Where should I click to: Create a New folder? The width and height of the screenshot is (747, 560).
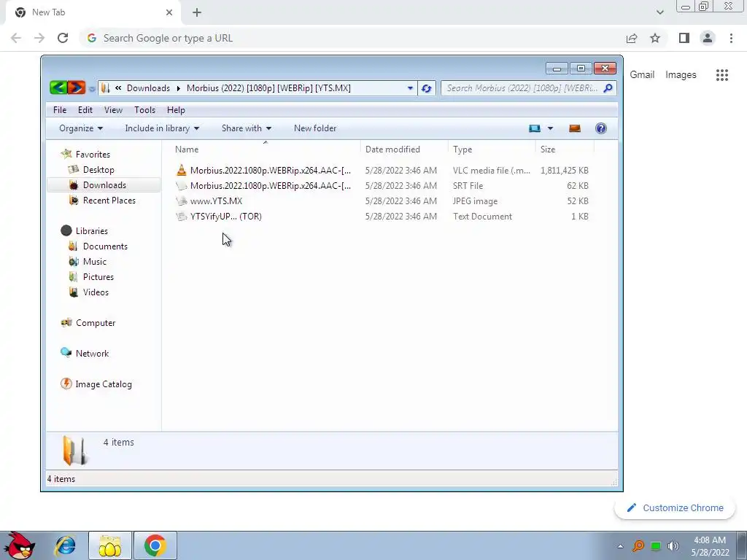click(315, 128)
